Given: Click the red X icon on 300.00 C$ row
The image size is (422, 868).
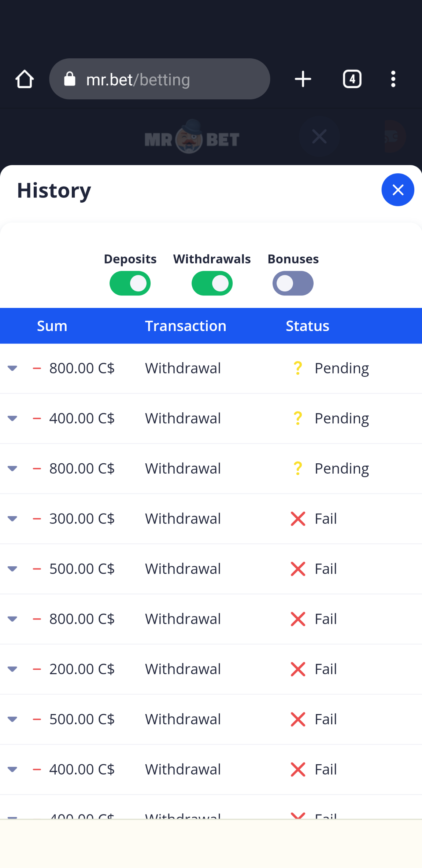Looking at the screenshot, I should 298,519.
